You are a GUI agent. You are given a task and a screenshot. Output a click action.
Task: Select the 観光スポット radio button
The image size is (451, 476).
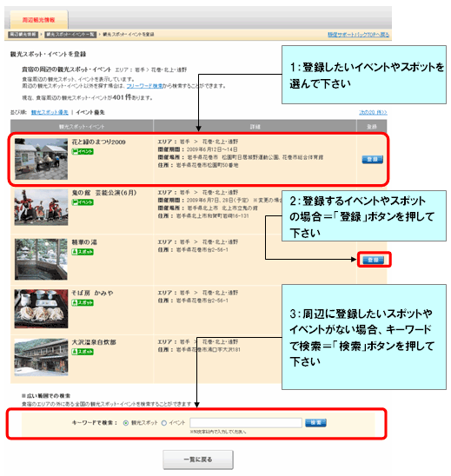click(x=126, y=423)
